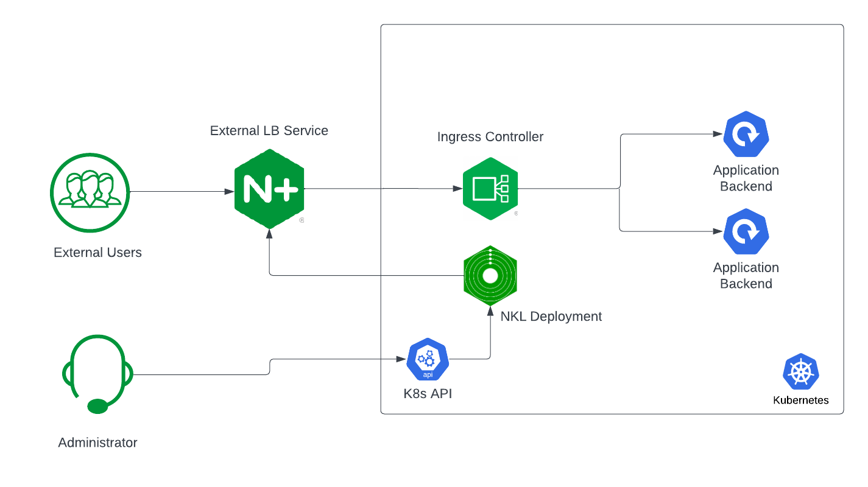Click the Ingress Controller green hexagon icon
This screenshot has height=487, width=868.
[490, 187]
